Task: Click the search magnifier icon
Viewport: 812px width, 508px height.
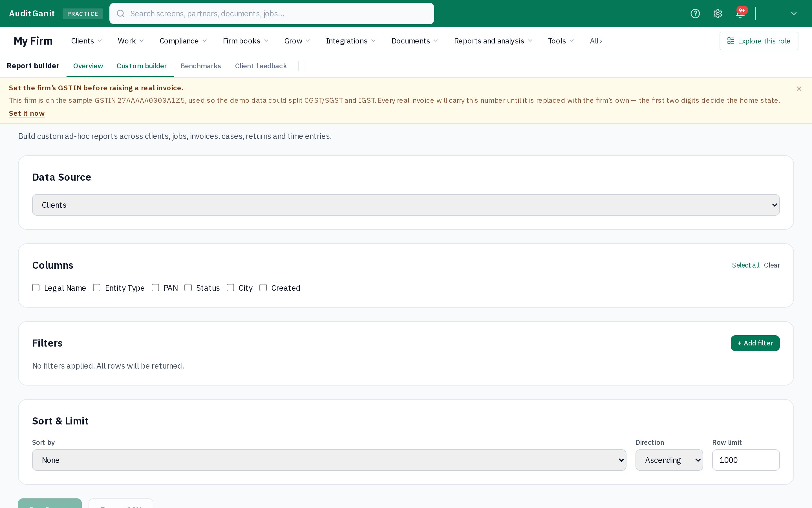Action: click(x=121, y=14)
